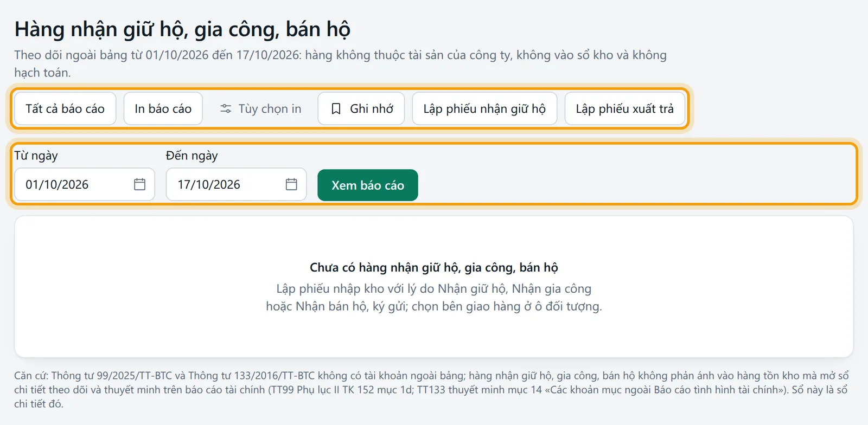Click Lập phiếu xuất trả button
Screen dimensions: 868x425
[x=625, y=108]
